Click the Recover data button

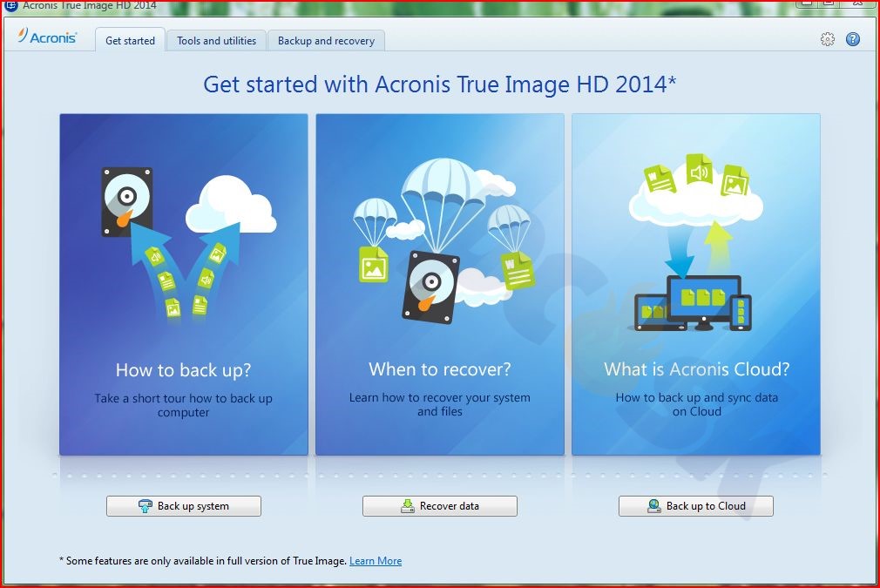coord(439,505)
